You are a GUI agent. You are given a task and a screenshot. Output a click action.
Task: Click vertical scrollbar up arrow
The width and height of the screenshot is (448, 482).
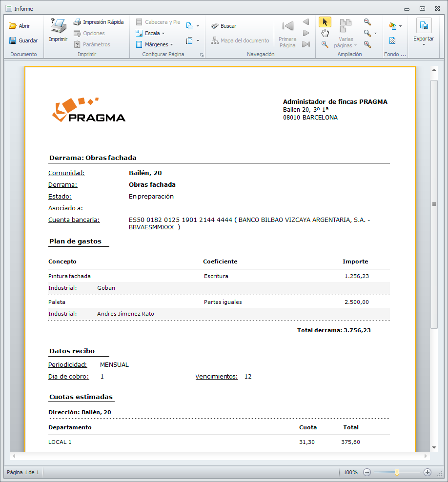pyautogui.click(x=434, y=70)
